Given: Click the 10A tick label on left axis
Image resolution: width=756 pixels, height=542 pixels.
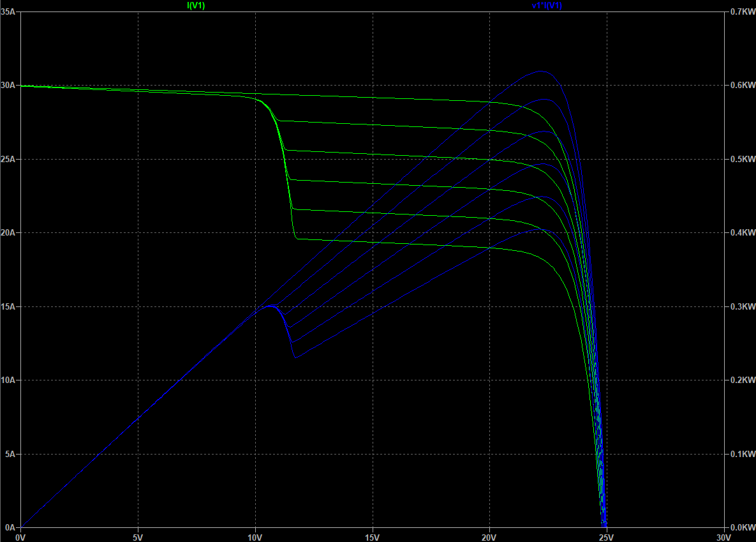Looking at the screenshot, I should pyautogui.click(x=8, y=380).
